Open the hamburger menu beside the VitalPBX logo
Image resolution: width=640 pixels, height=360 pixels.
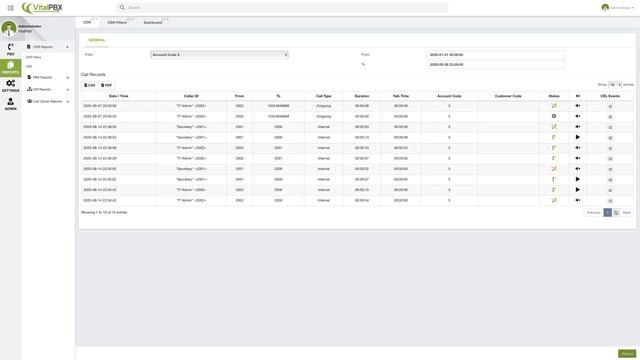[x=11, y=8]
